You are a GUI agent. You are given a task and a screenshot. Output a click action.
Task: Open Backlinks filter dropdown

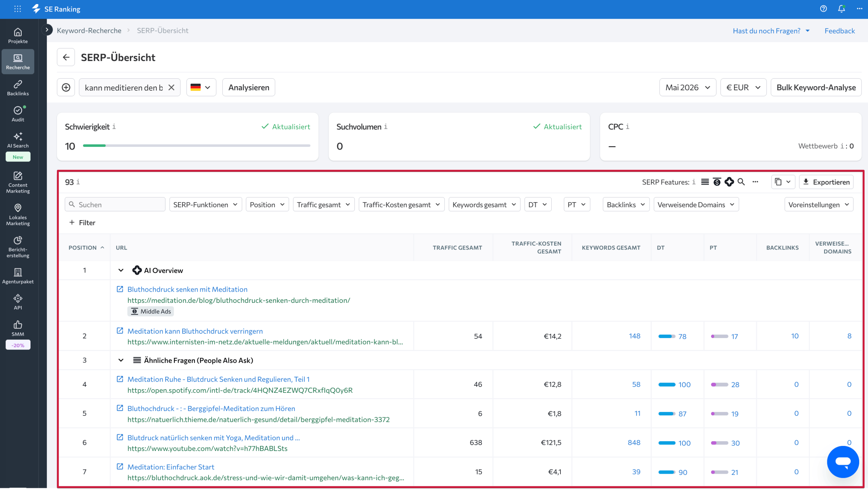pos(626,204)
